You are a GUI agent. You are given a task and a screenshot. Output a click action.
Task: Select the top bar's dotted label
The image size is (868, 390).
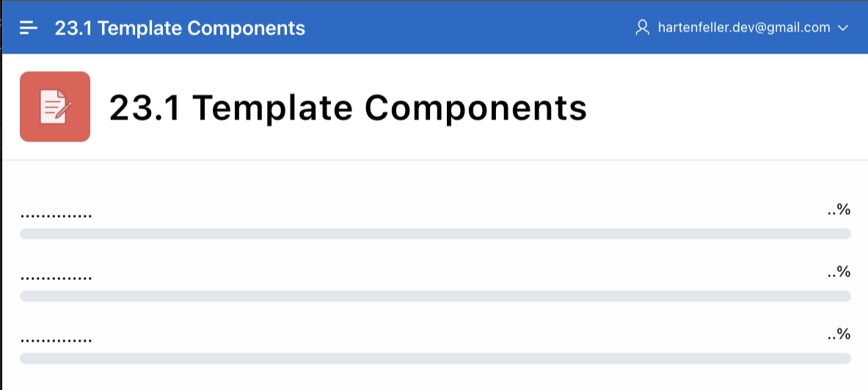coord(56,216)
